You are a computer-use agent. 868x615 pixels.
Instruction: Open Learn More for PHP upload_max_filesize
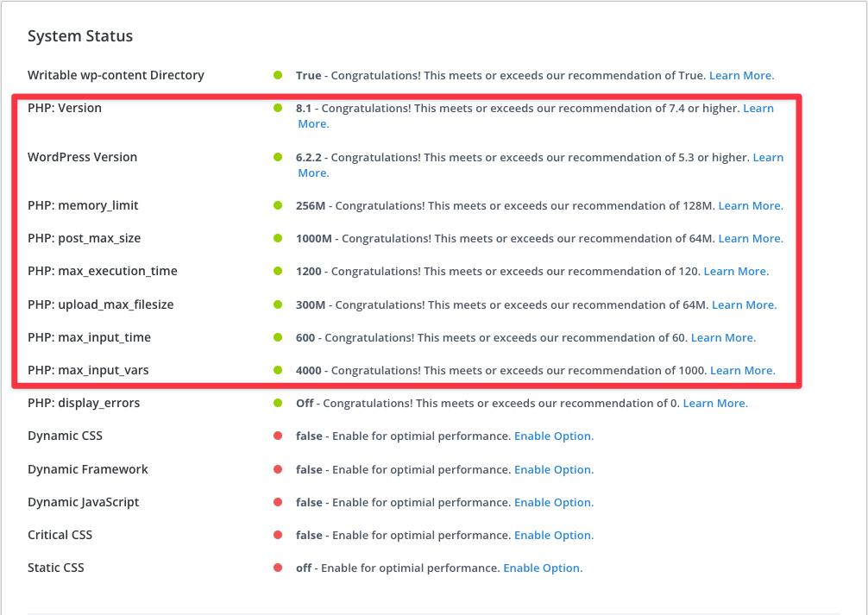[744, 305]
